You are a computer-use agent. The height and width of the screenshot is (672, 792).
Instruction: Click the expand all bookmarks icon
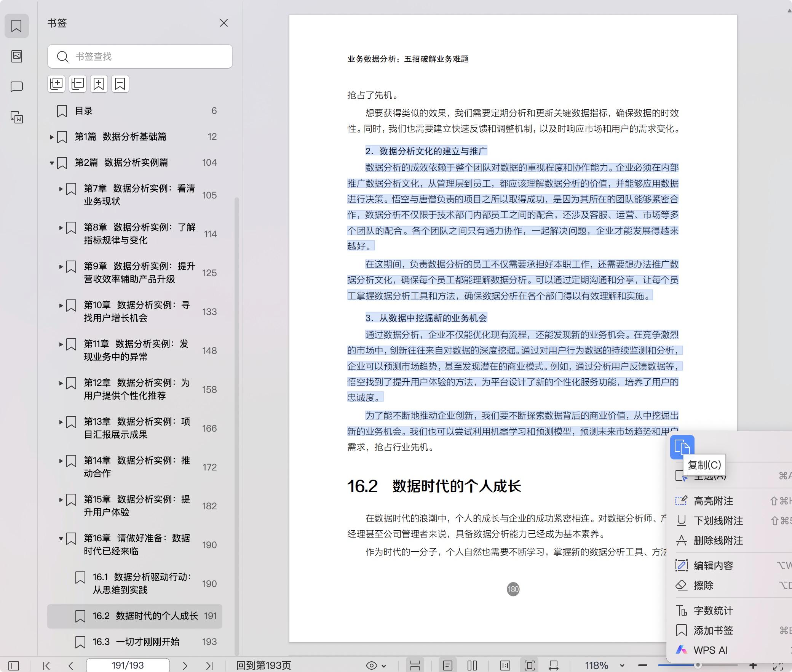pyautogui.click(x=56, y=84)
